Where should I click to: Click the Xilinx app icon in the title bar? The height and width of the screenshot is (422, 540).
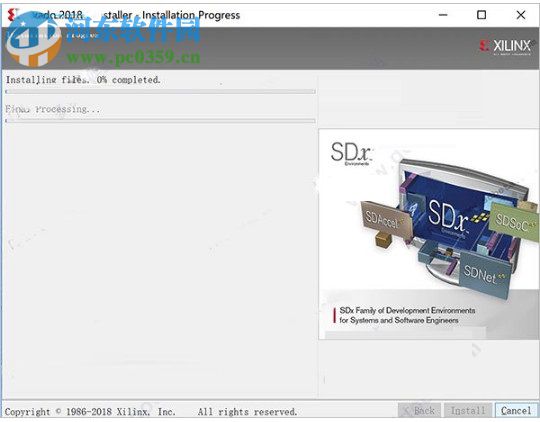(13, 15)
